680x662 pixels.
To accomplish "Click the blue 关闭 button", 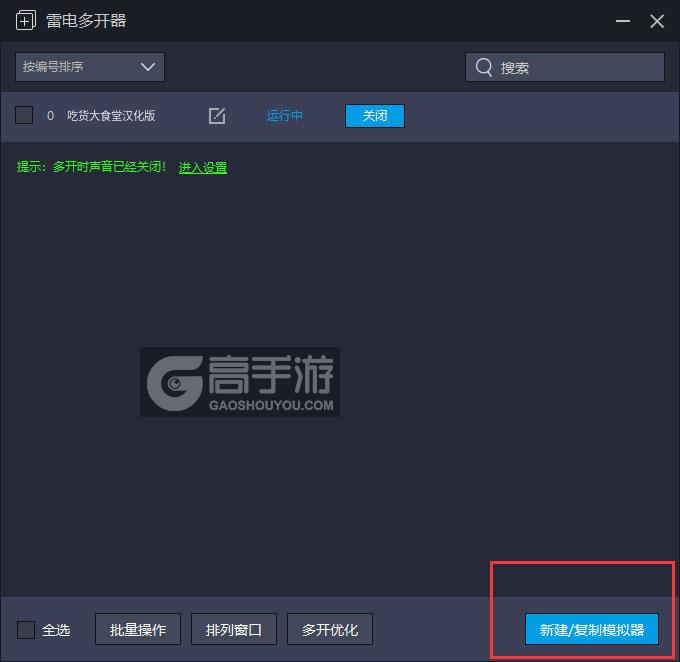I will [375, 116].
